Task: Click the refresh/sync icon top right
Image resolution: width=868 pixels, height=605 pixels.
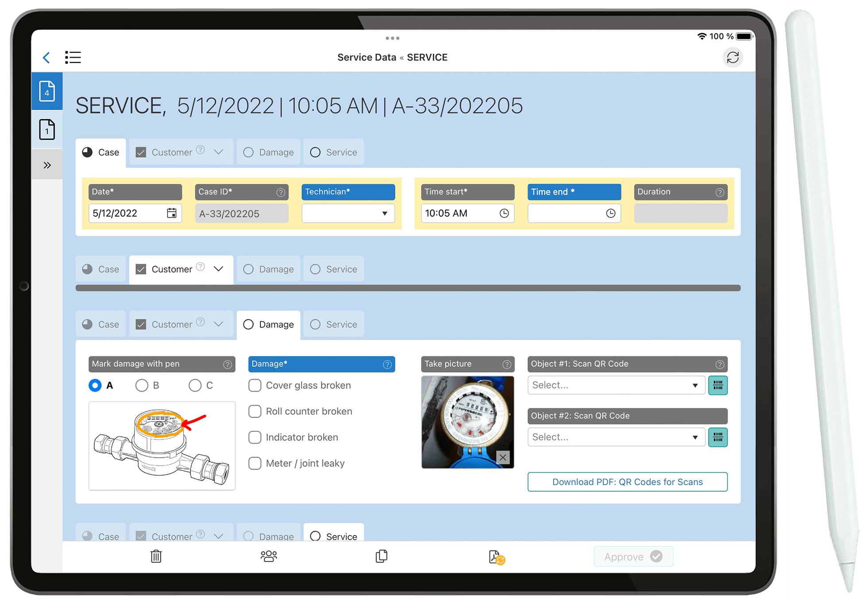Action: (733, 58)
